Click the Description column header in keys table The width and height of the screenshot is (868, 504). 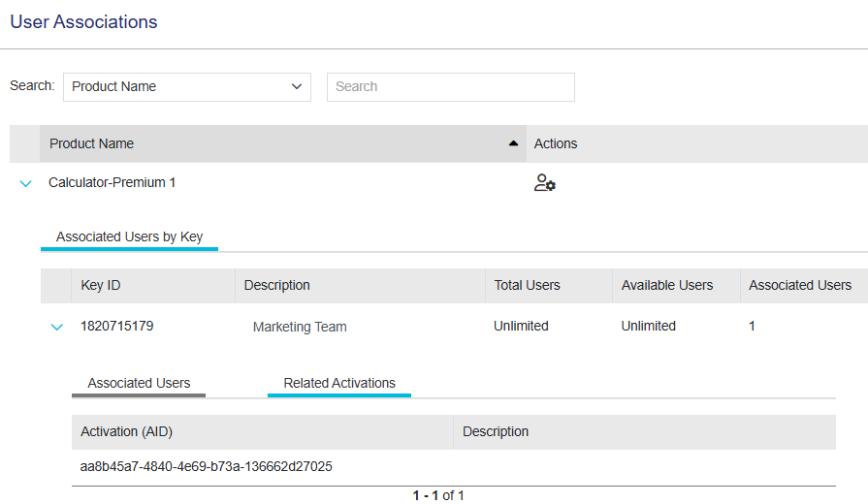[x=277, y=285]
